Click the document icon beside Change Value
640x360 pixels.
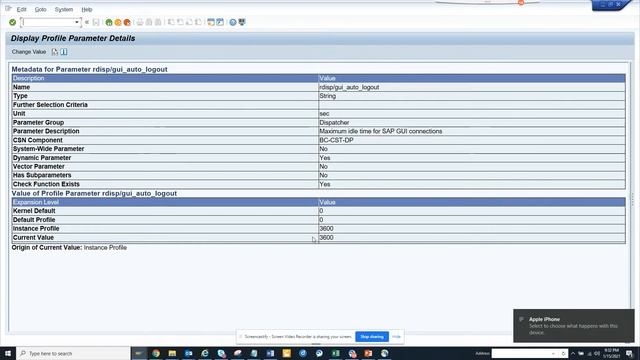pos(55,52)
